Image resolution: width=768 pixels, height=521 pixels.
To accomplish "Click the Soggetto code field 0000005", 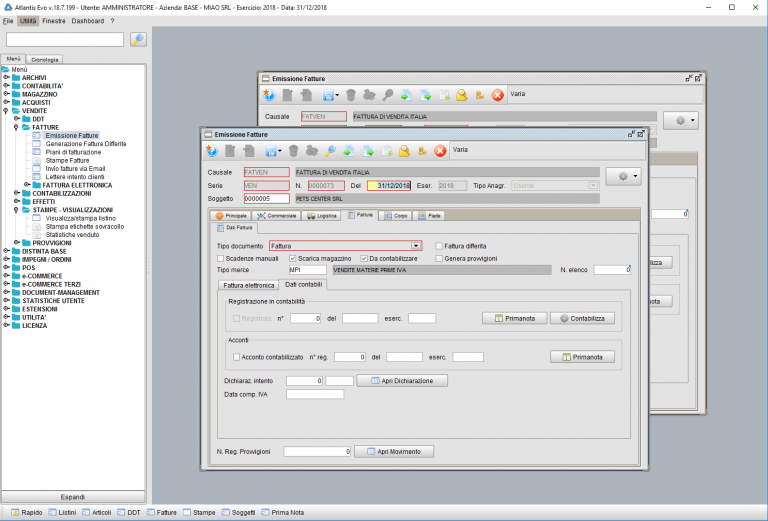I will [266, 199].
